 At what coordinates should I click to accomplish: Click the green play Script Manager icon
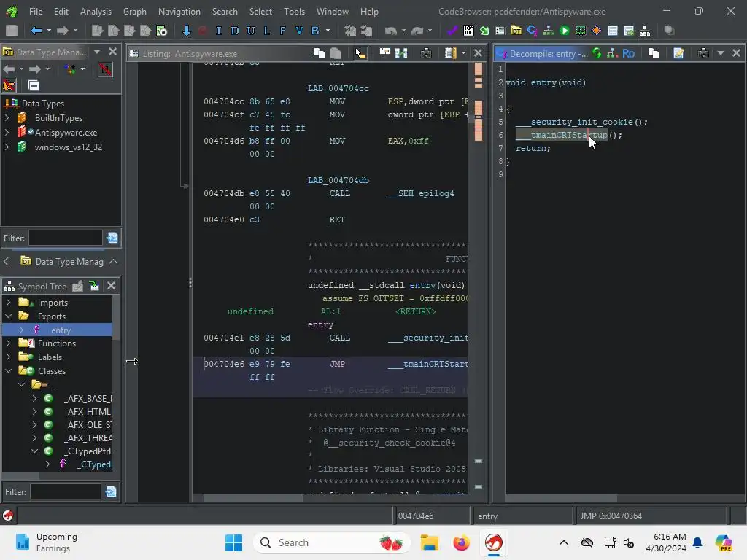point(565,31)
